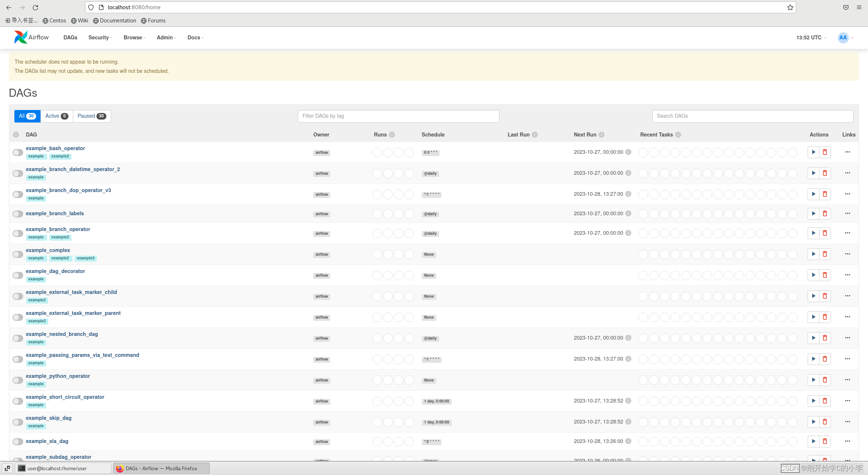Open links menu for example_python_operator
The height and width of the screenshot is (475, 868).
847,380
